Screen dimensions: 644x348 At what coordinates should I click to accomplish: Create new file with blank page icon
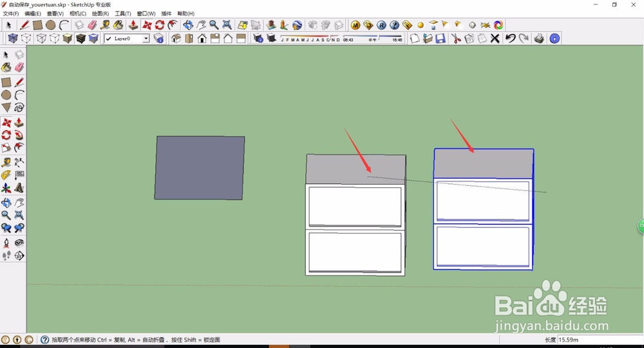coord(415,39)
